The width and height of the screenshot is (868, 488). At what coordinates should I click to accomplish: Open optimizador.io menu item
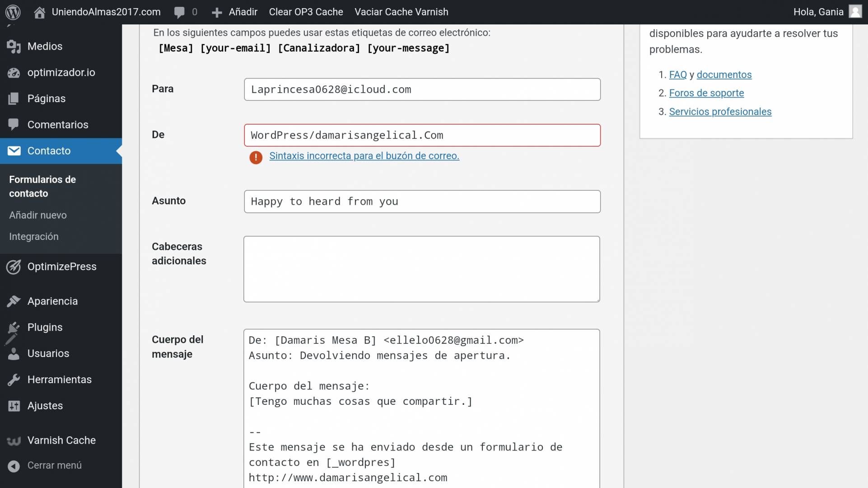pyautogui.click(x=61, y=73)
